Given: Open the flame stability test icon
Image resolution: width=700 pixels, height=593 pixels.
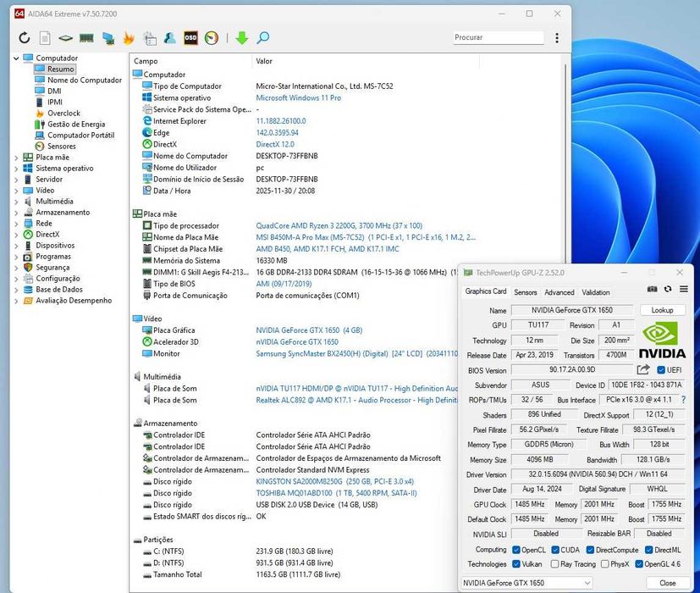Looking at the screenshot, I should (129, 38).
